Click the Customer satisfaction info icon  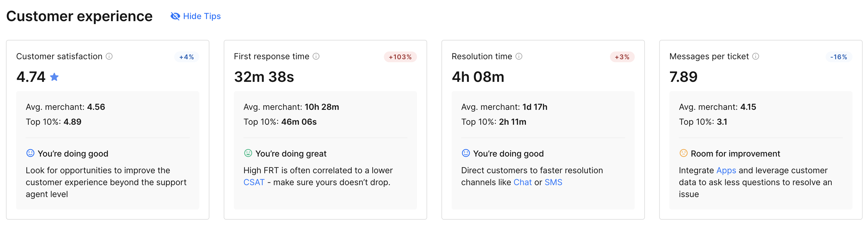click(109, 56)
